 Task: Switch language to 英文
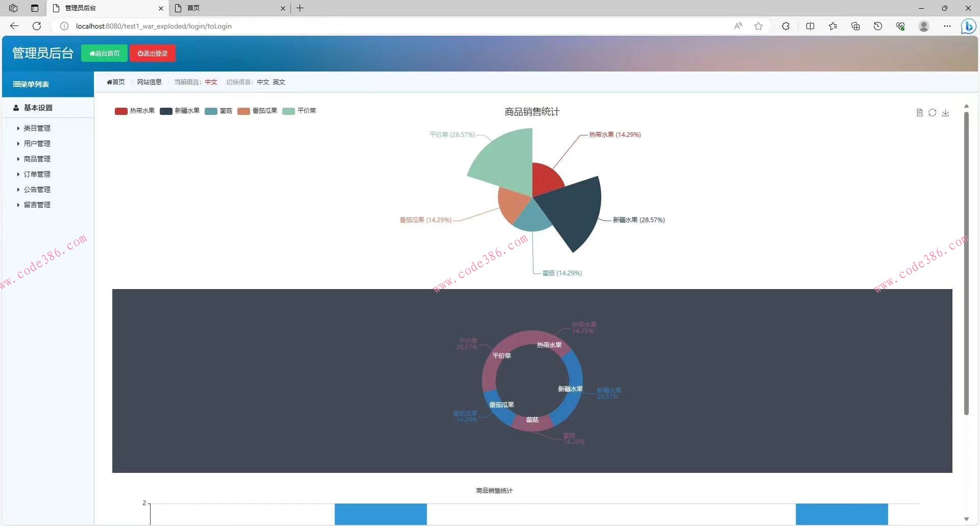pos(279,82)
